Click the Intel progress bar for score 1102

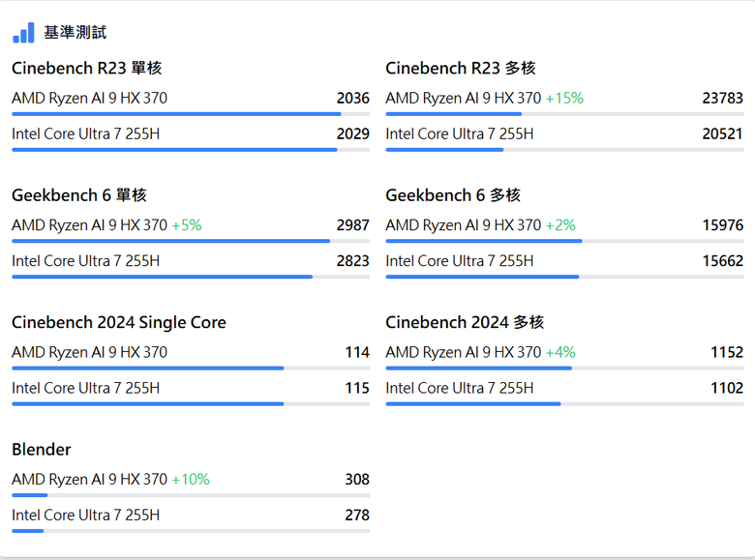coord(565,403)
